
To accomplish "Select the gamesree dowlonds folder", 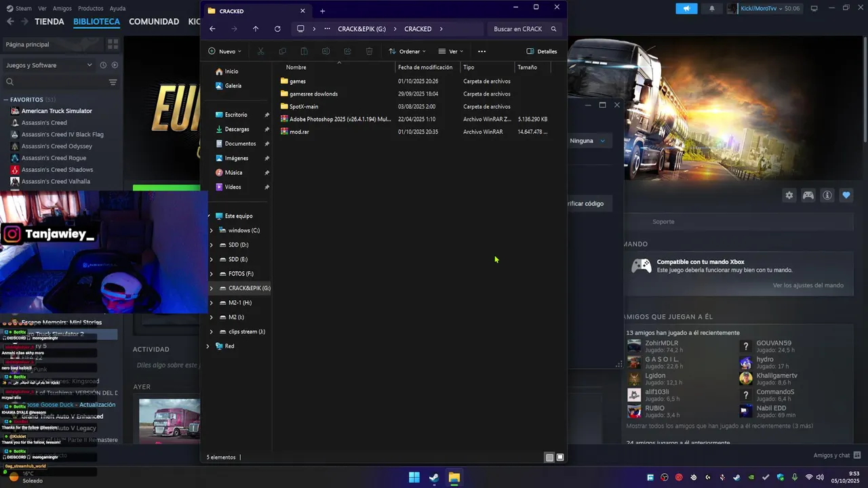I will (309, 94).
